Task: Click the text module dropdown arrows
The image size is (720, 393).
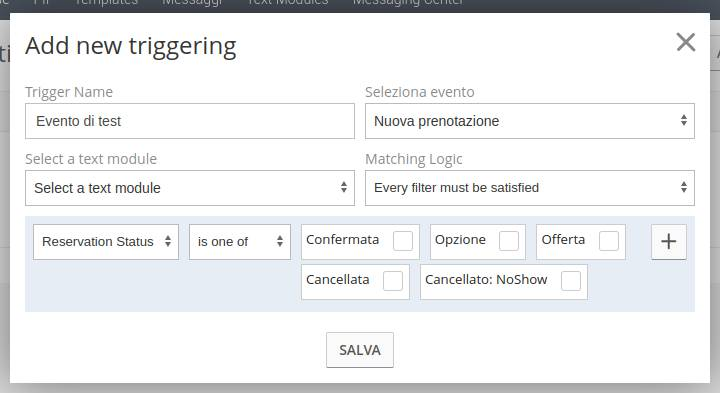Action: (343, 187)
